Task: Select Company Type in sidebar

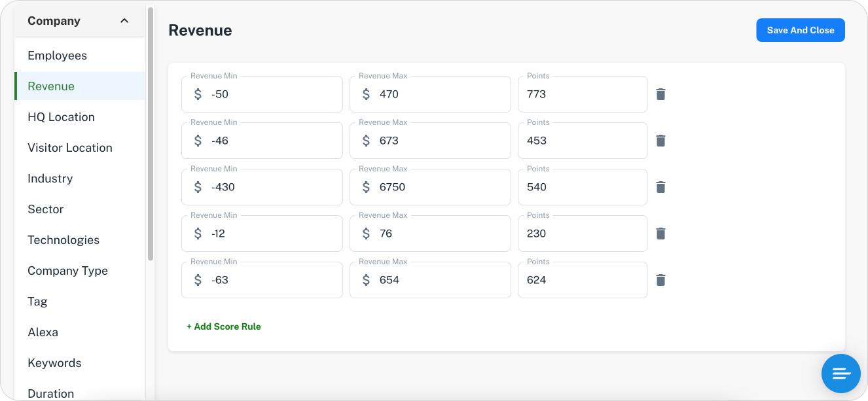Action: pyautogui.click(x=67, y=271)
